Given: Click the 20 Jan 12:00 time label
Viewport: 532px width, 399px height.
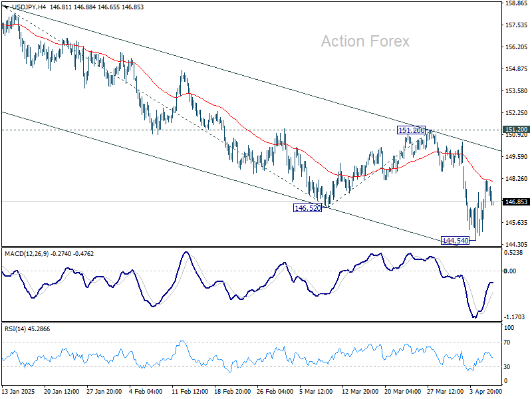Looking at the screenshot, I should pos(62,391).
